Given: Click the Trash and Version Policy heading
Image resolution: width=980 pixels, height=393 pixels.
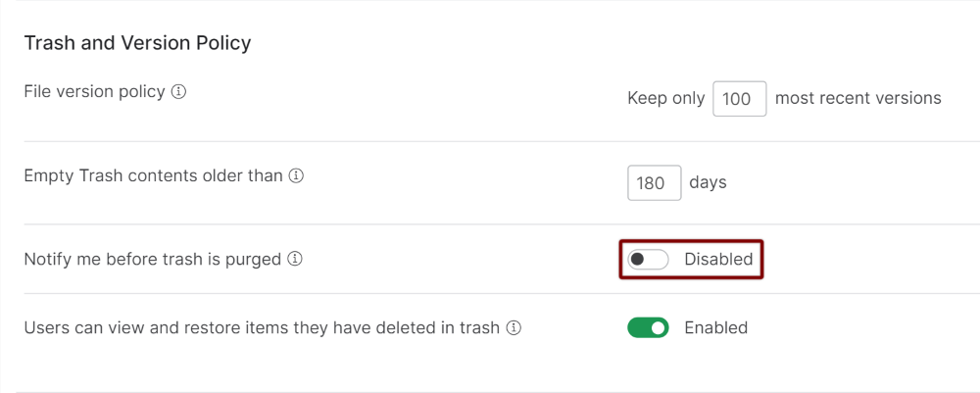Looking at the screenshot, I should [x=137, y=43].
